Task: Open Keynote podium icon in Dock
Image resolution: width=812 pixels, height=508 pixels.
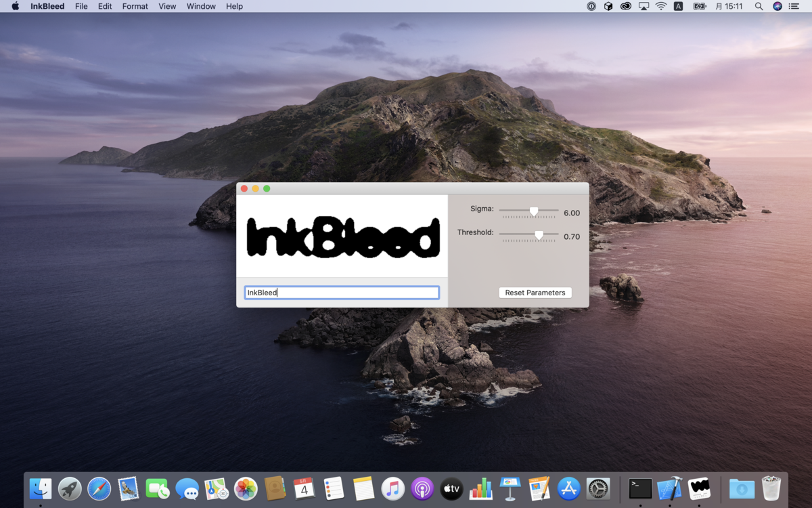Action: (510, 488)
